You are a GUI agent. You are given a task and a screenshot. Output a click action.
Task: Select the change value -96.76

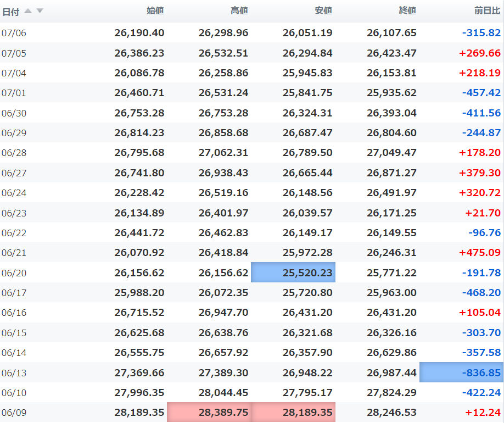(484, 233)
